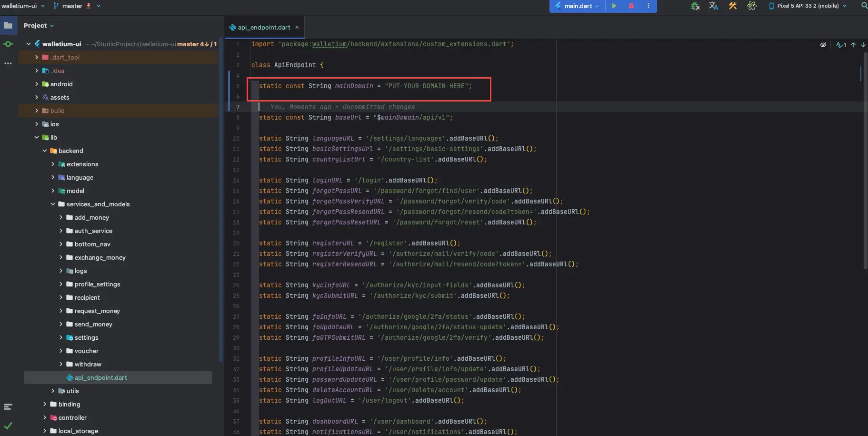Screen dimensions: 868x436
Task: Select the send_money folder
Action: click(93, 324)
